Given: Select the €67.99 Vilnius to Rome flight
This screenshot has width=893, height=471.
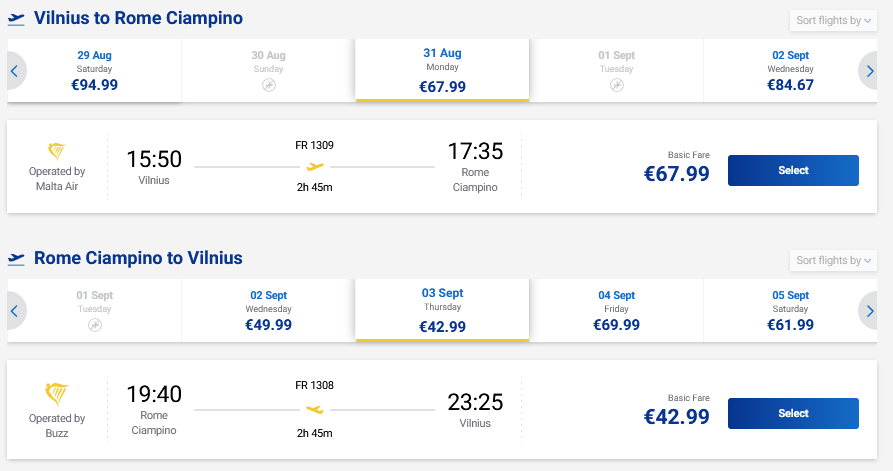Looking at the screenshot, I should tap(793, 170).
